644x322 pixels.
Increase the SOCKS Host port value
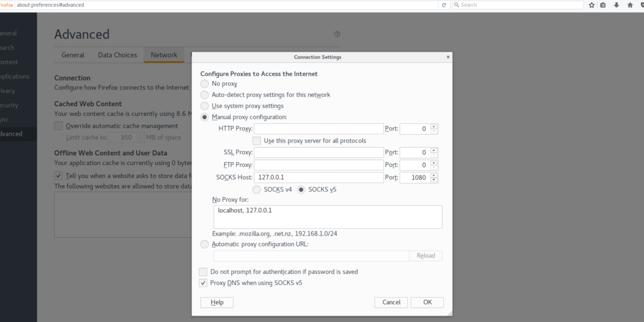434,175
